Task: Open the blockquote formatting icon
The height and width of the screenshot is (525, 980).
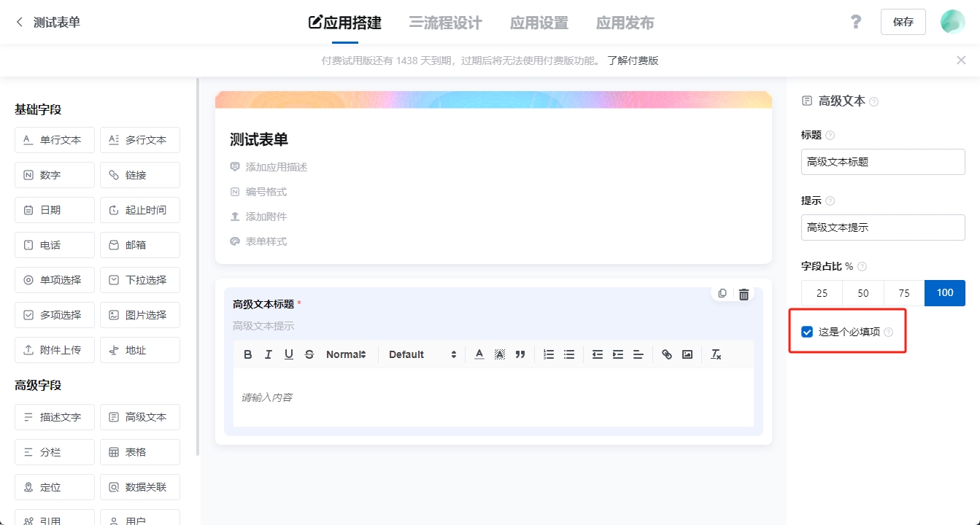Action: click(520, 354)
